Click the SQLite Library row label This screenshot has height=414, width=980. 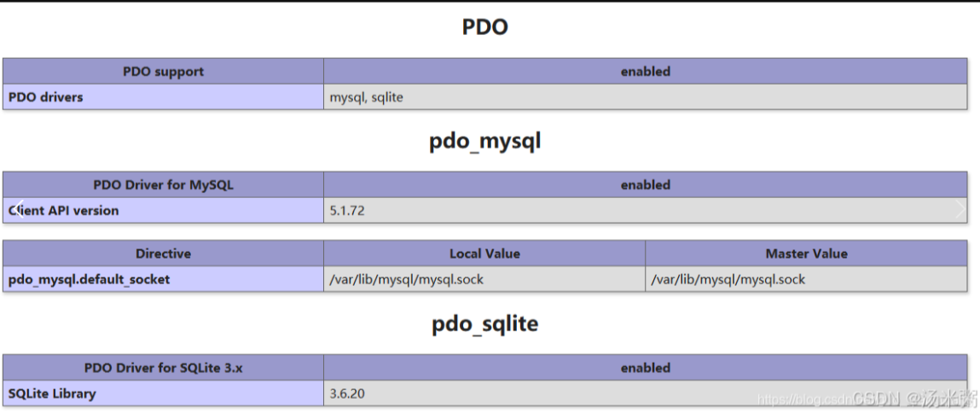click(x=52, y=394)
